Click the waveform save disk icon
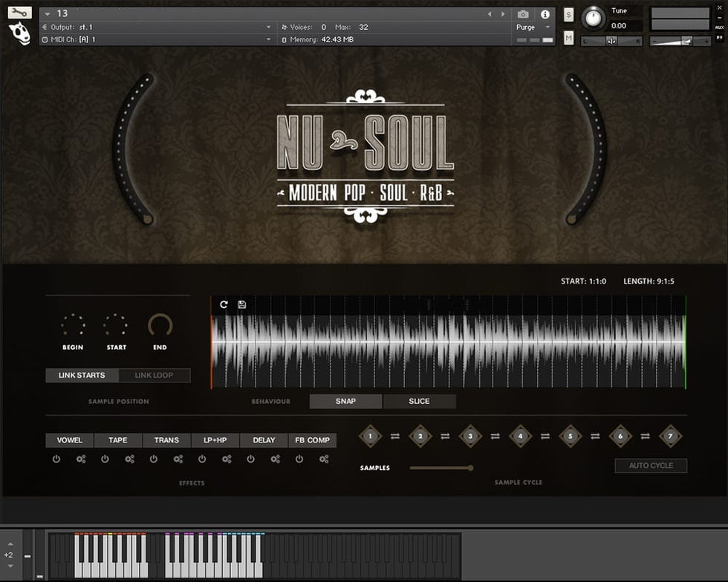 coord(242,304)
